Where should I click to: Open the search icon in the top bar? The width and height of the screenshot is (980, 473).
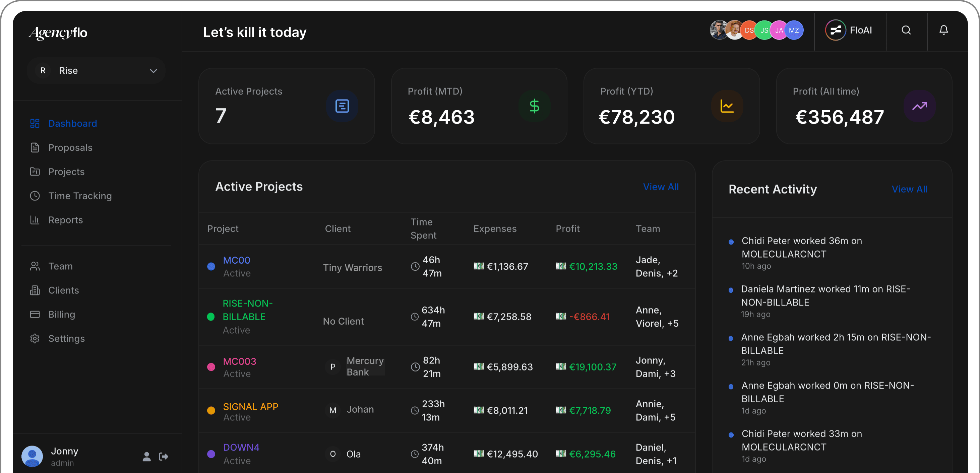tap(907, 30)
